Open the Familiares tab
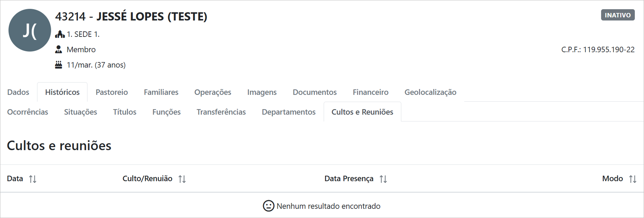Viewport: 644px width, 218px height. click(x=161, y=92)
